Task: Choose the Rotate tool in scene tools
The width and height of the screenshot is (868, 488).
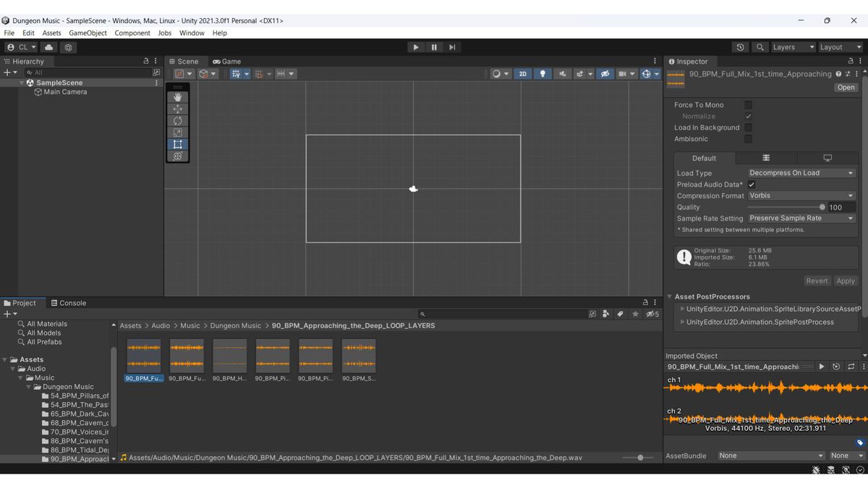Action: (178, 121)
